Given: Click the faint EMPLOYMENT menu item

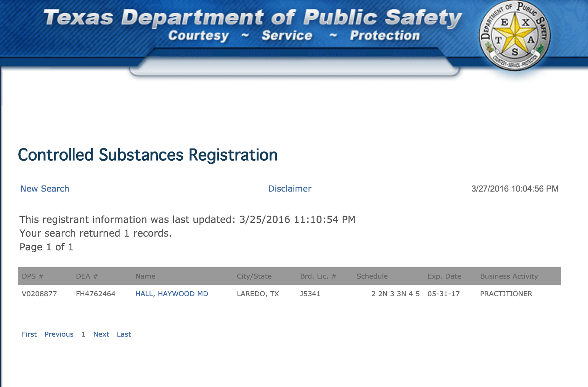Looking at the screenshot, I should pos(336,53).
